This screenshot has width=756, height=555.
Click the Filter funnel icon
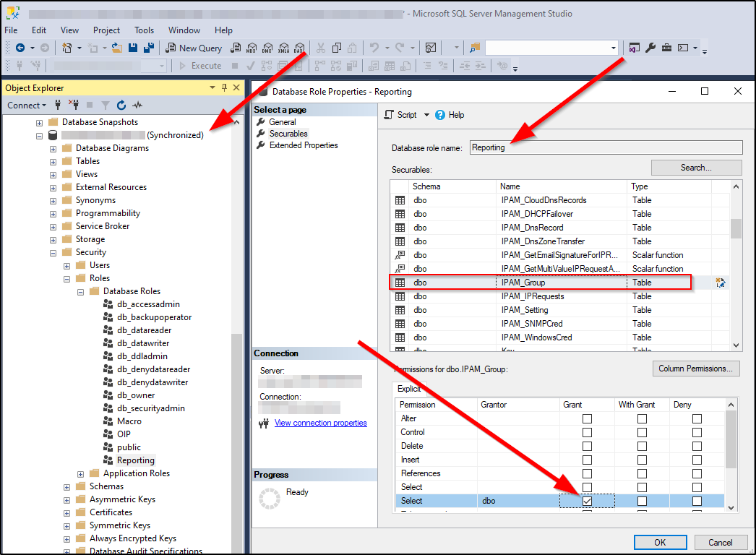tap(106, 105)
